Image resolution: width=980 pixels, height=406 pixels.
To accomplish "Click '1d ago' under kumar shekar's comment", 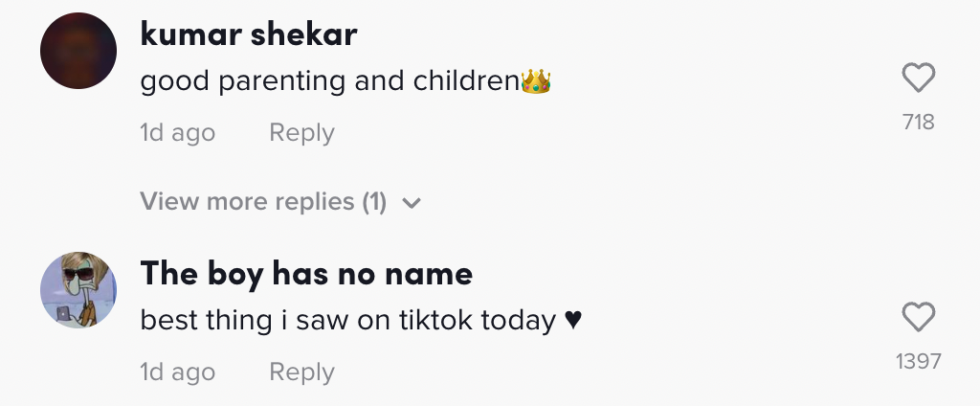I will tap(178, 133).
